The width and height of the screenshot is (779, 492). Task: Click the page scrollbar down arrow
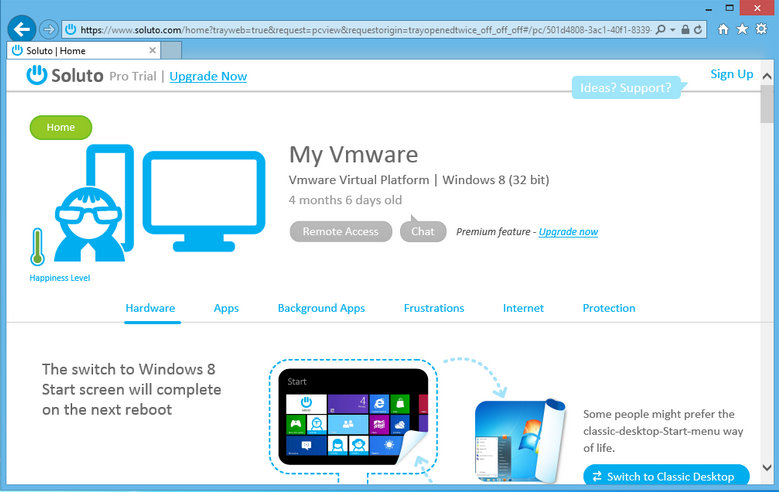pyautogui.click(x=767, y=468)
